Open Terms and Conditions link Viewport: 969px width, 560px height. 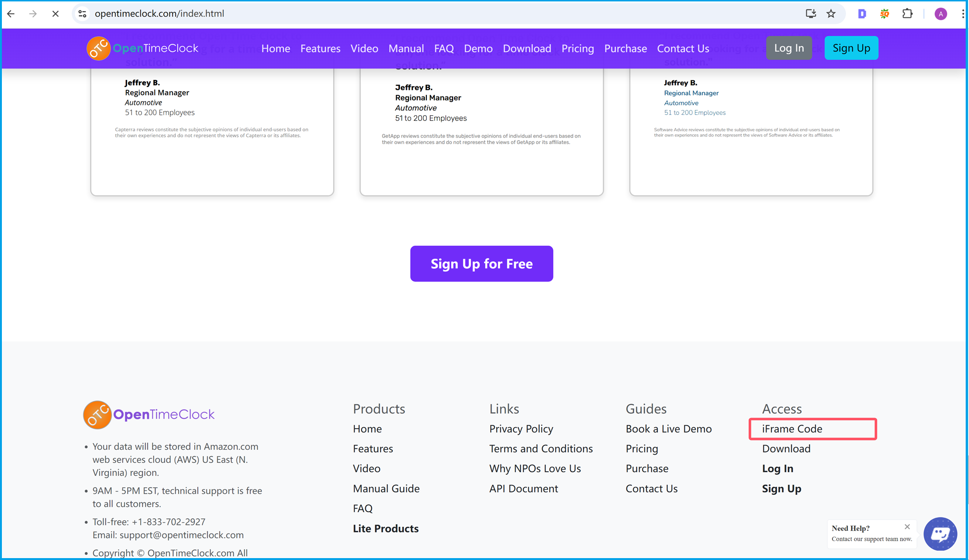[x=541, y=448]
